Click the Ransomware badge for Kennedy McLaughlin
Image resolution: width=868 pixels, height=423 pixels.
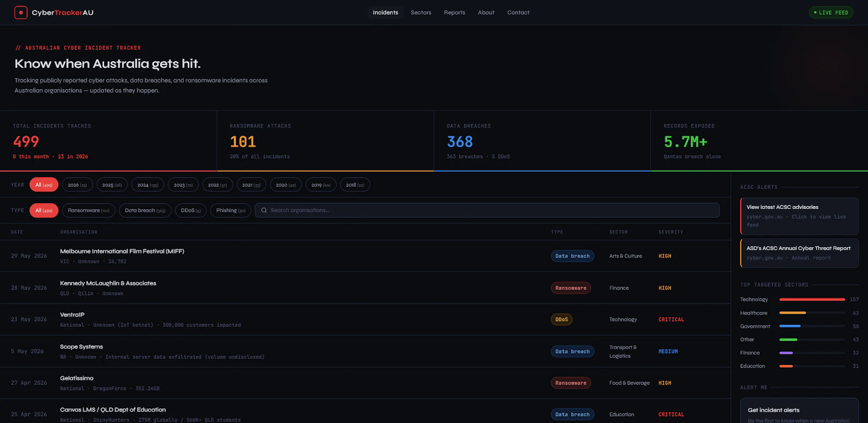coord(571,288)
